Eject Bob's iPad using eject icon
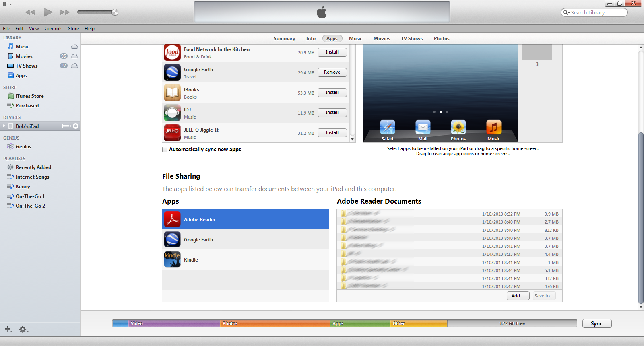Screen dimensions: 644x346 [x=76, y=126]
